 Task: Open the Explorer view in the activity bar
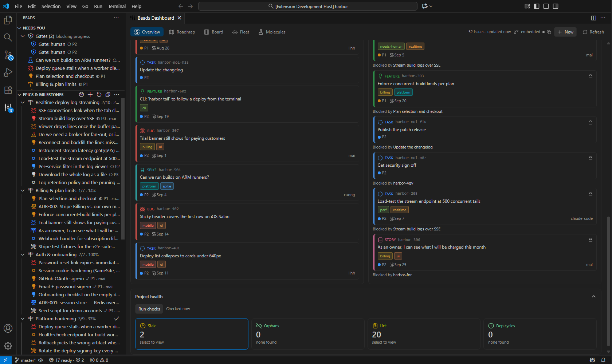click(8, 20)
